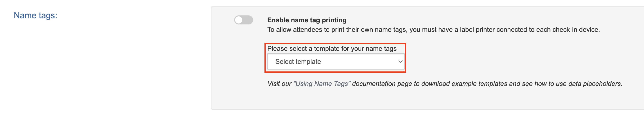Open the Select template dropdown
Image resolution: width=644 pixels, height=117 pixels.
(x=335, y=61)
